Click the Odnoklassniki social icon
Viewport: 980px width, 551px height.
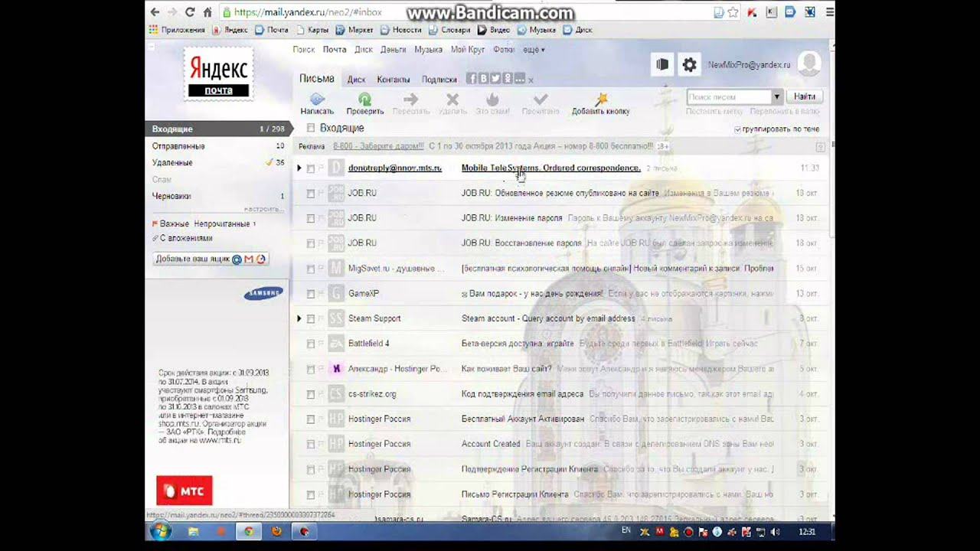(x=508, y=79)
